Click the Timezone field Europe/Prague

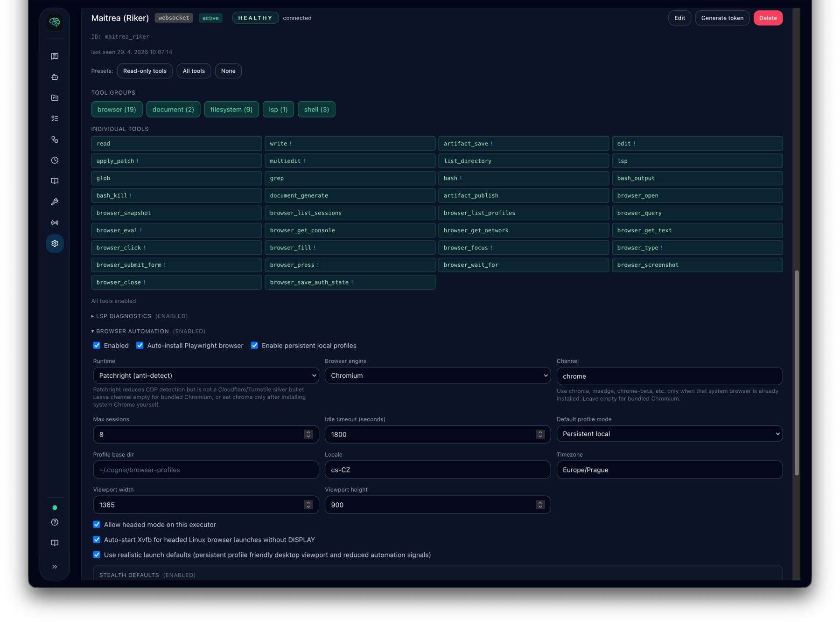[669, 470]
